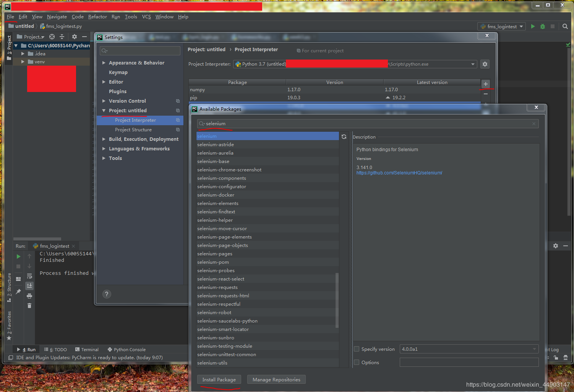This screenshot has width=574, height=392.
Task: Click the print icon in Run panel
Action: [29, 296]
